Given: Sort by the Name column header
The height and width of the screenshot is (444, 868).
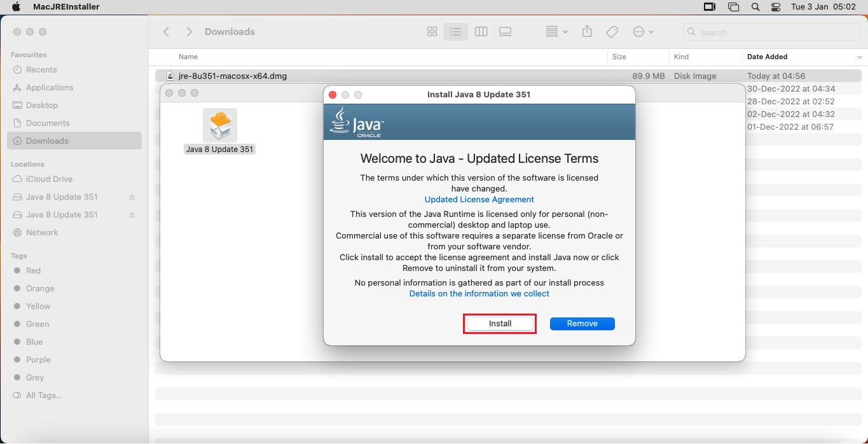Looking at the screenshot, I should coord(188,57).
